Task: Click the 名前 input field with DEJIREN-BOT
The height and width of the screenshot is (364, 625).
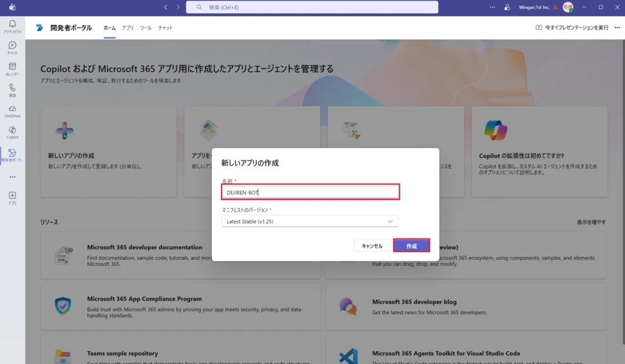Action: [309, 192]
